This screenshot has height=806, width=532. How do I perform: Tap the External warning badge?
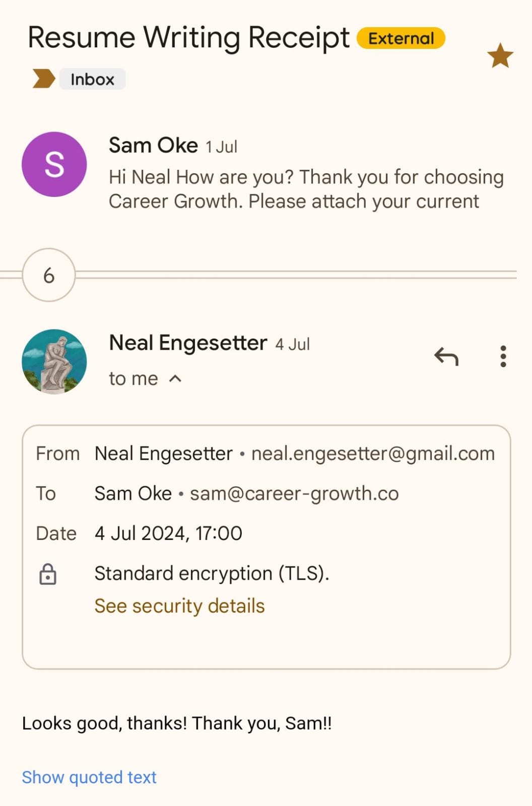(401, 39)
